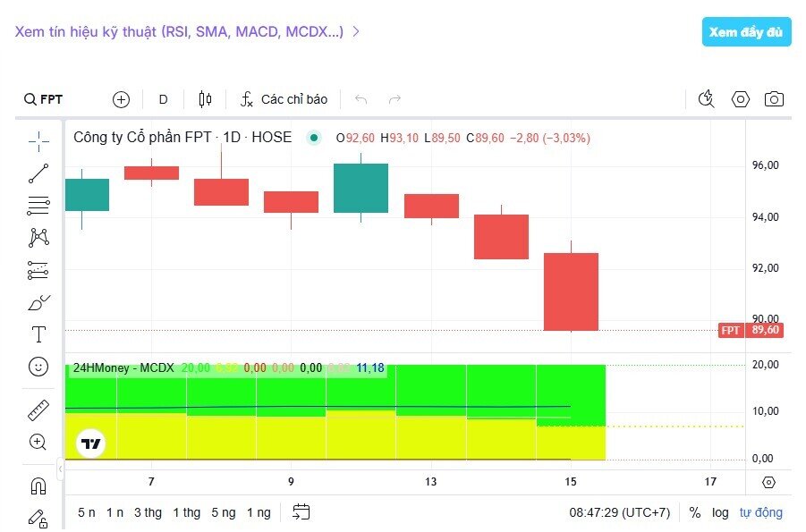
Task: Redo the last chart action
Action: tap(395, 99)
